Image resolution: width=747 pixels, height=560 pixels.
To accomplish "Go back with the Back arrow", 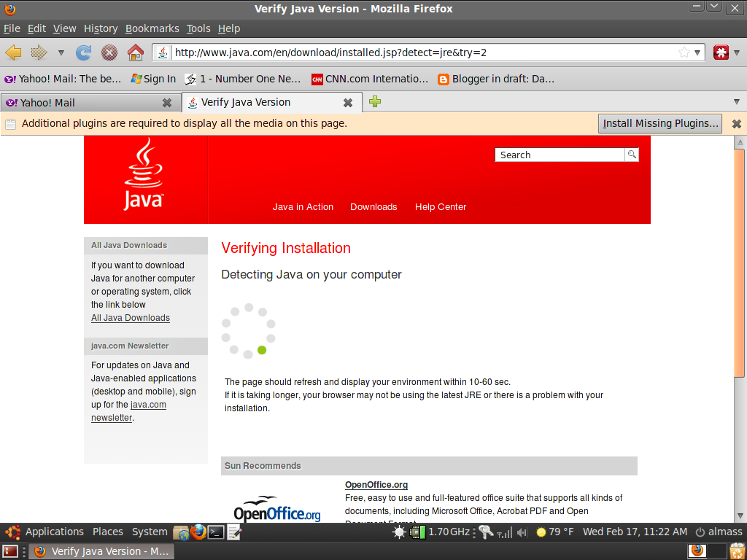I will pyautogui.click(x=14, y=52).
